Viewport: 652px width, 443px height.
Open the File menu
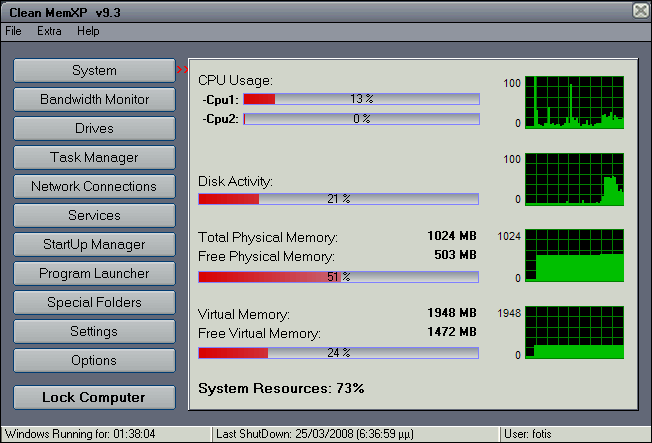pyautogui.click(x=13, y=31)
